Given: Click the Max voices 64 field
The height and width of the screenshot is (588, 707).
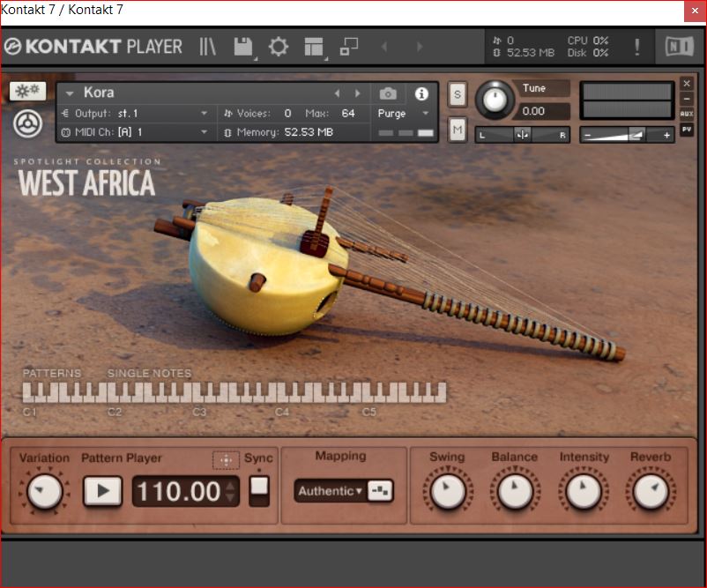Looking at the screenshot, I should pyautogui.click(x=348, y=113).
